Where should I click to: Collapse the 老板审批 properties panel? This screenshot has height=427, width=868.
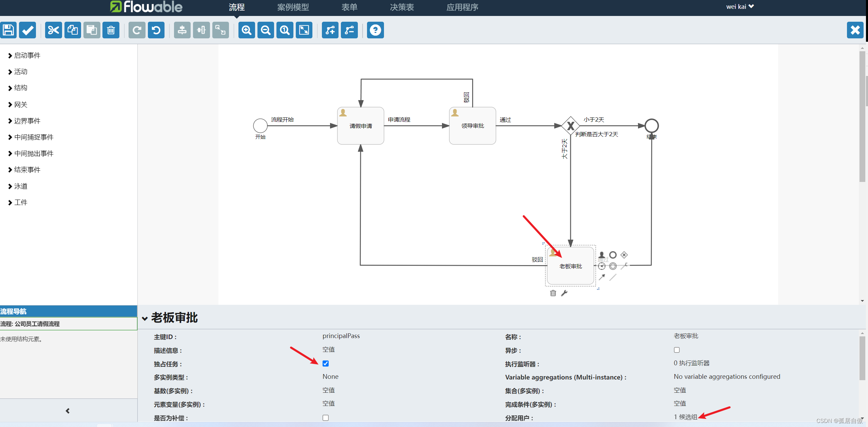pyautogui.click(x=145, y=318)
